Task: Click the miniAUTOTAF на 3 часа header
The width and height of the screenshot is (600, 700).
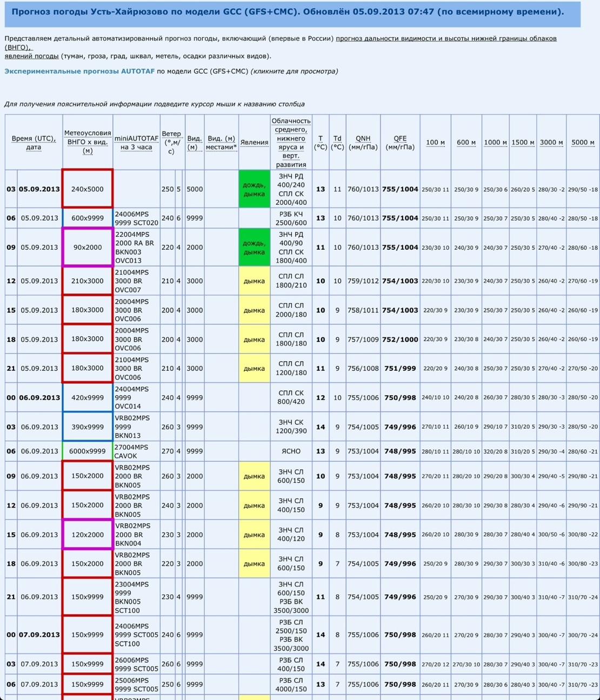Action: point(136,143)
